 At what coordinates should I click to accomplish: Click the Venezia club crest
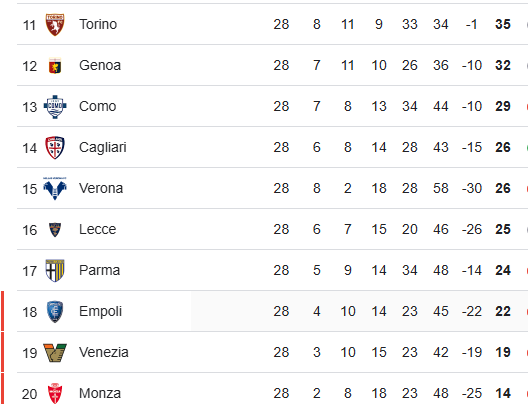pyautogui.click(x=55, y=353)
